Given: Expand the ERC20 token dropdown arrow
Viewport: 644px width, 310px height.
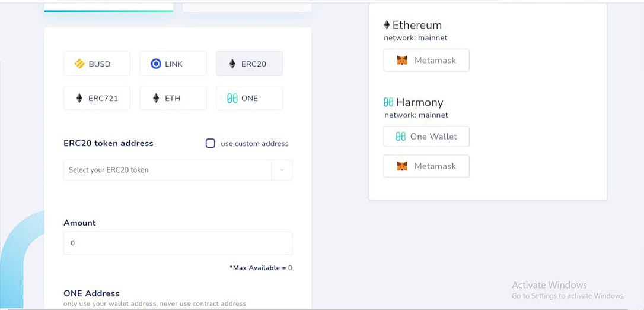Looking at the screenshot, I should 282,170.
